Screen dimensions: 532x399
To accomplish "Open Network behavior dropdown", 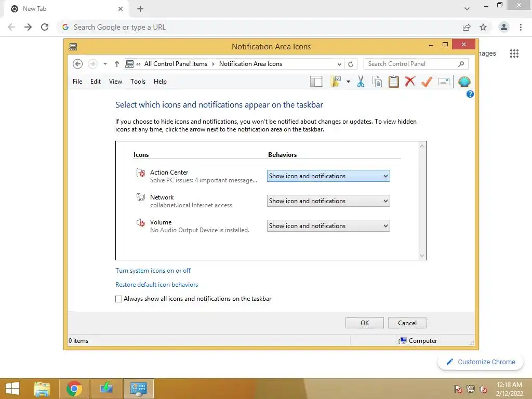I will (x=328, y=201).
